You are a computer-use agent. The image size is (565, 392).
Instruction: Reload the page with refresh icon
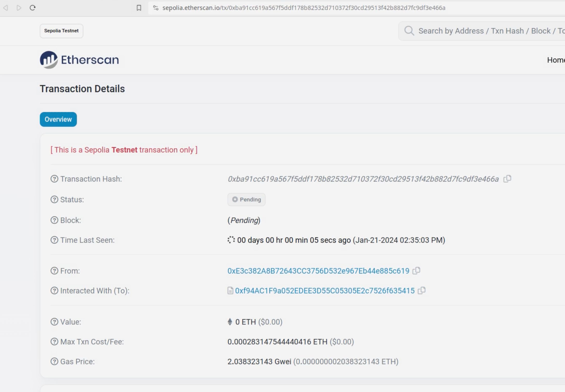tap(33, 8)
